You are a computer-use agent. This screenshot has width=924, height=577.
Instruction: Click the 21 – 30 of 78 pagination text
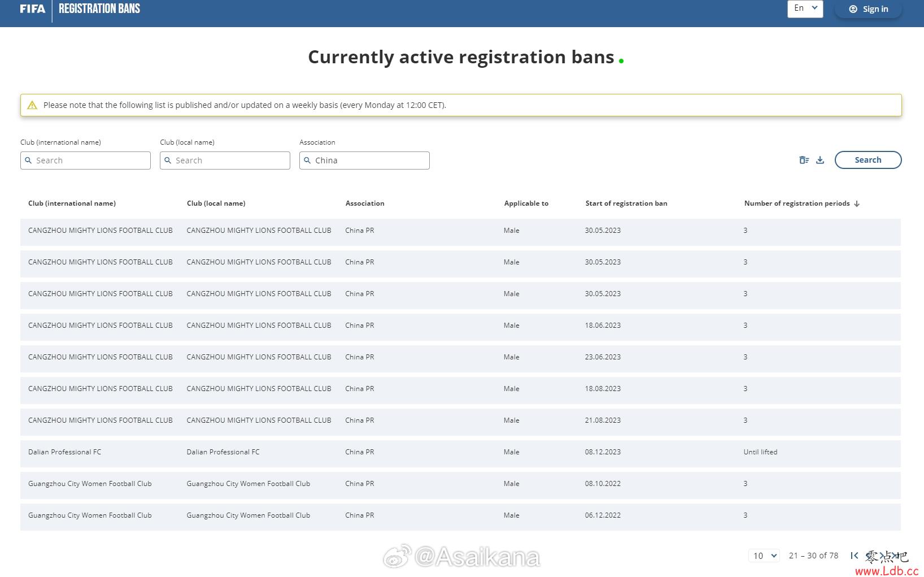(x=813, y=556)
